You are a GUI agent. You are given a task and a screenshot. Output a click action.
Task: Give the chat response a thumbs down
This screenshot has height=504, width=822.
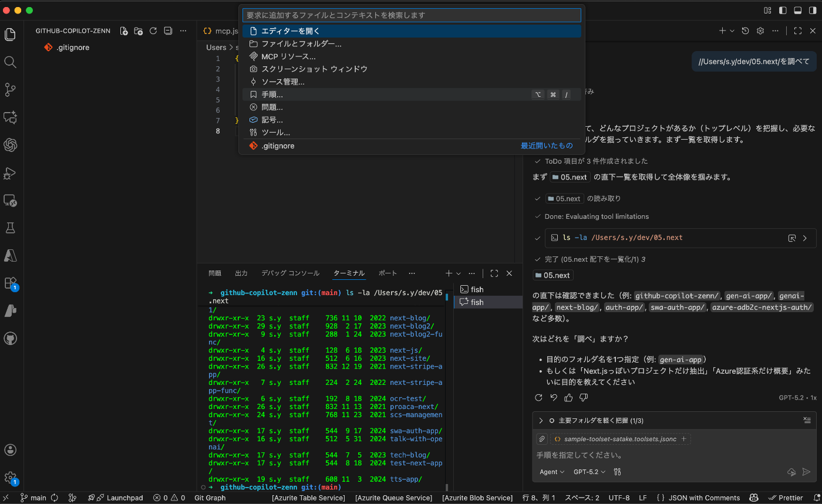pyautogui.click(x=584, y=398)
